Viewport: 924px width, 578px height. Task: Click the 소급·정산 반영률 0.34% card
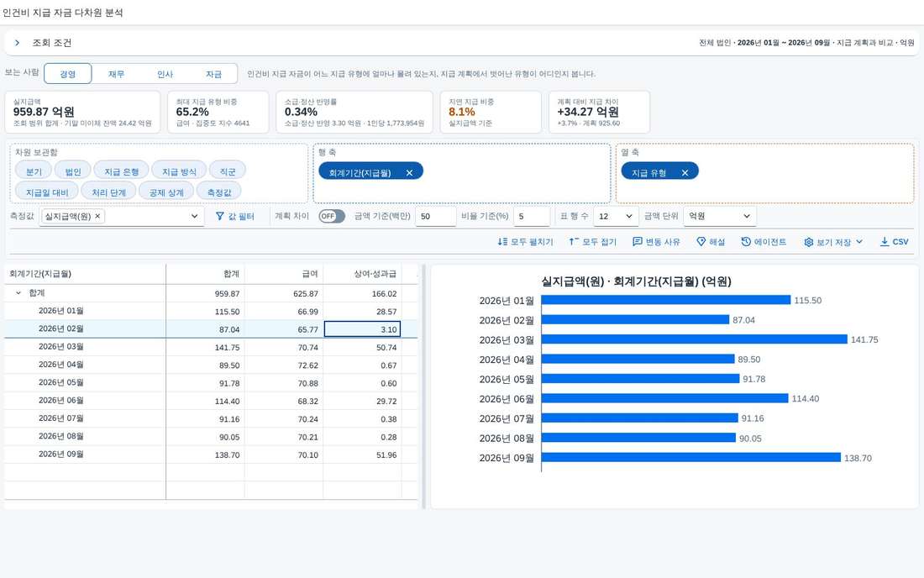[354, 112]
